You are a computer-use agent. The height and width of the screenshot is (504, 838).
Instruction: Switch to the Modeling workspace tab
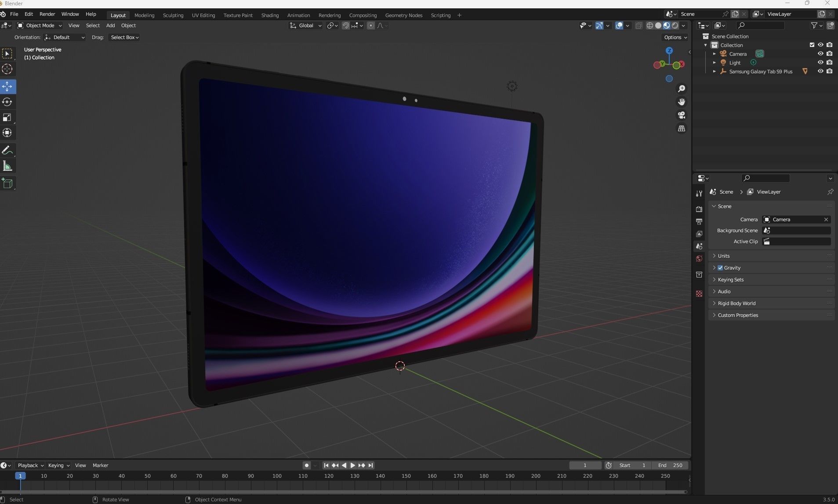point(144,15)
